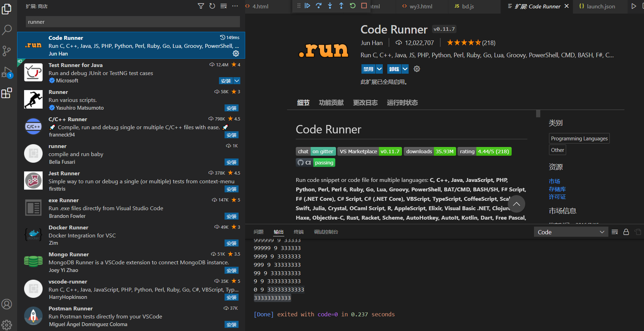Switch to the wy3.html editor tab

point(421,6)
